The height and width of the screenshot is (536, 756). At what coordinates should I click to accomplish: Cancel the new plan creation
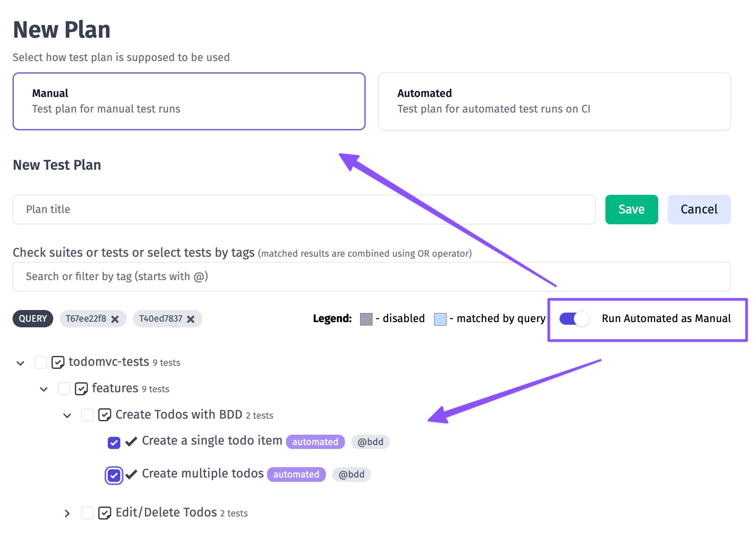pyautogui.click(x=699, y=210)
